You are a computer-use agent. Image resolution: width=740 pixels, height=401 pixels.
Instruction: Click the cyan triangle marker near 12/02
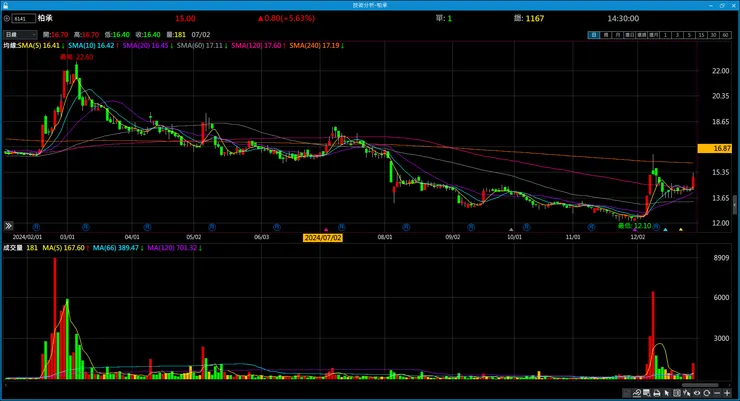coord(665,230)
